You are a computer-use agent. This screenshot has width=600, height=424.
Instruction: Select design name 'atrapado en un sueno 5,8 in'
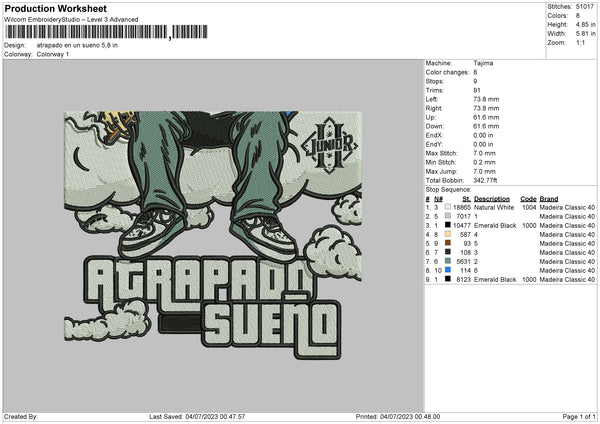point(77,45)
